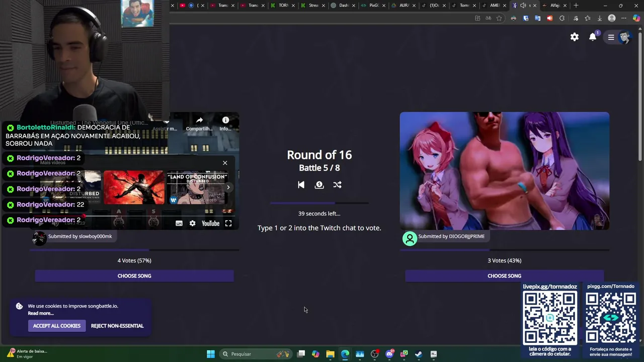Open the YouTube video info icon
The height and width of the screenshot is (362, 644).
click(225, 123)
